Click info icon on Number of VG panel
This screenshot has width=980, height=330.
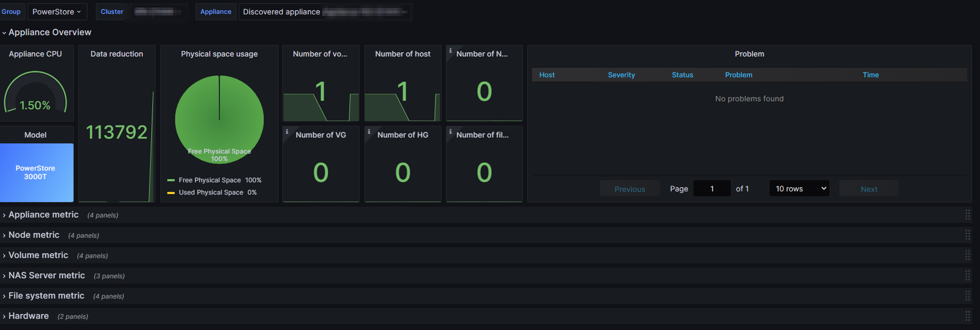(287, 132)
